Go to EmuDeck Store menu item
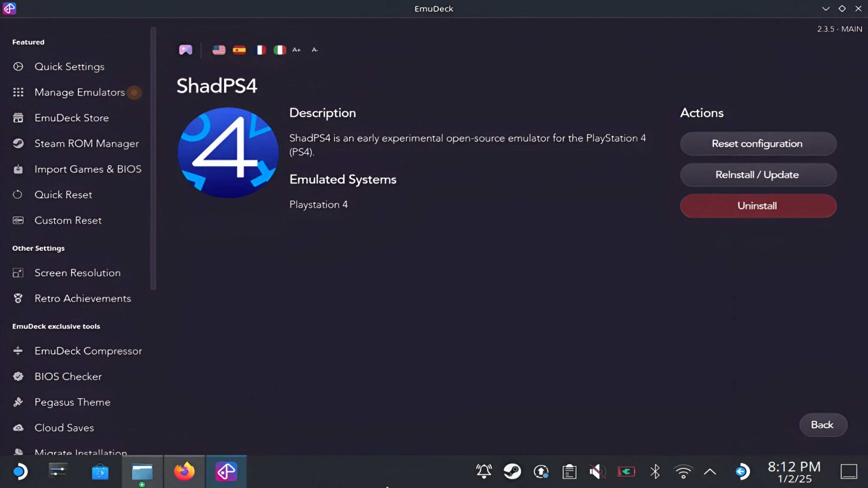The image size is (868, 488). pyautogui.click(x=71, y=118)
